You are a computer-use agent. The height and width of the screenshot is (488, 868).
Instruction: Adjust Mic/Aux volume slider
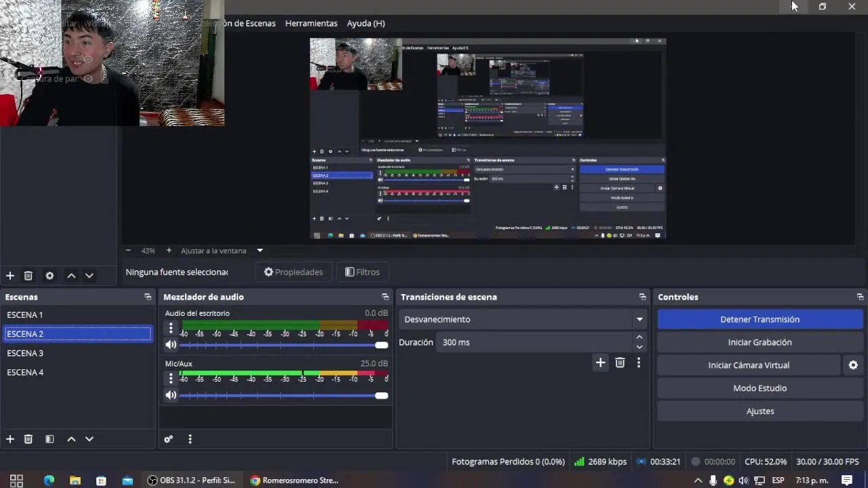[x=283, y=395]
